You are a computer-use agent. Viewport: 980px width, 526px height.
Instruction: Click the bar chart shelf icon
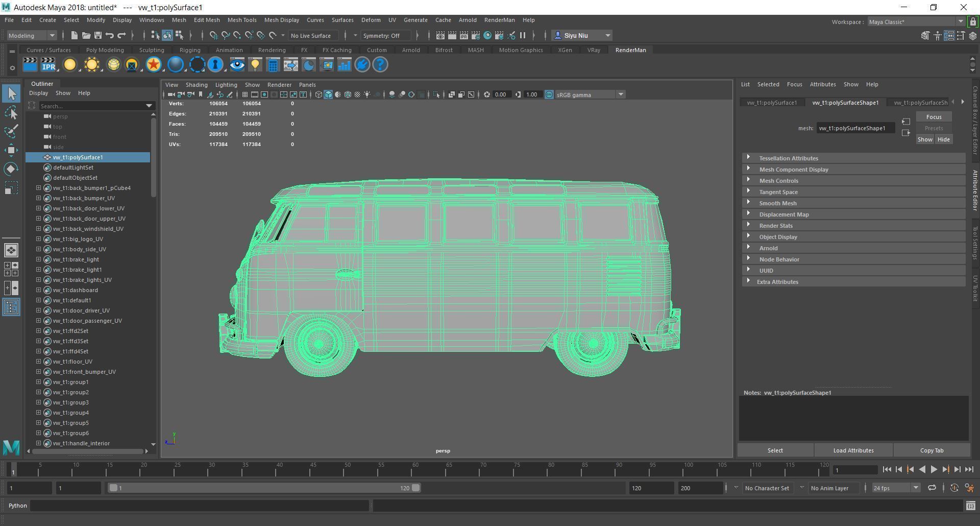(344, 65)
